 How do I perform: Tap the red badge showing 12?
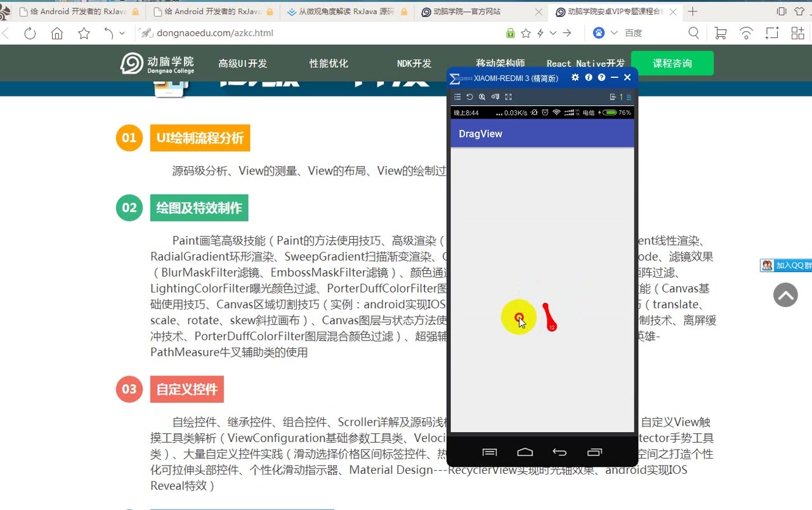(x=552, y=327)
